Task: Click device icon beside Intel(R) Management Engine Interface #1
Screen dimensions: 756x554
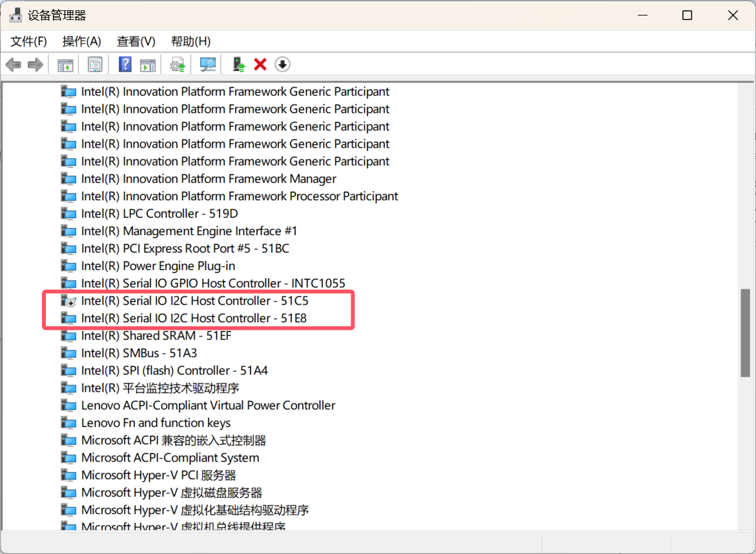Action: point(68,231)
